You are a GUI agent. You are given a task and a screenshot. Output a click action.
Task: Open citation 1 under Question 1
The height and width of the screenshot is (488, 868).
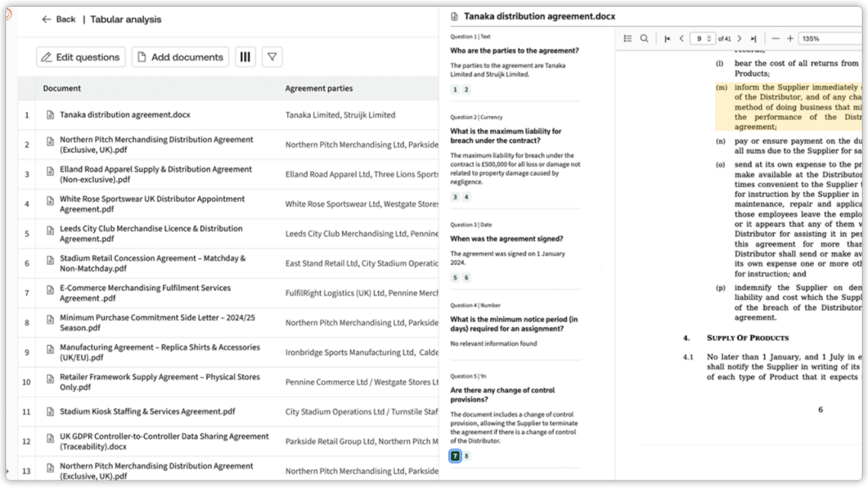(455, 89)
